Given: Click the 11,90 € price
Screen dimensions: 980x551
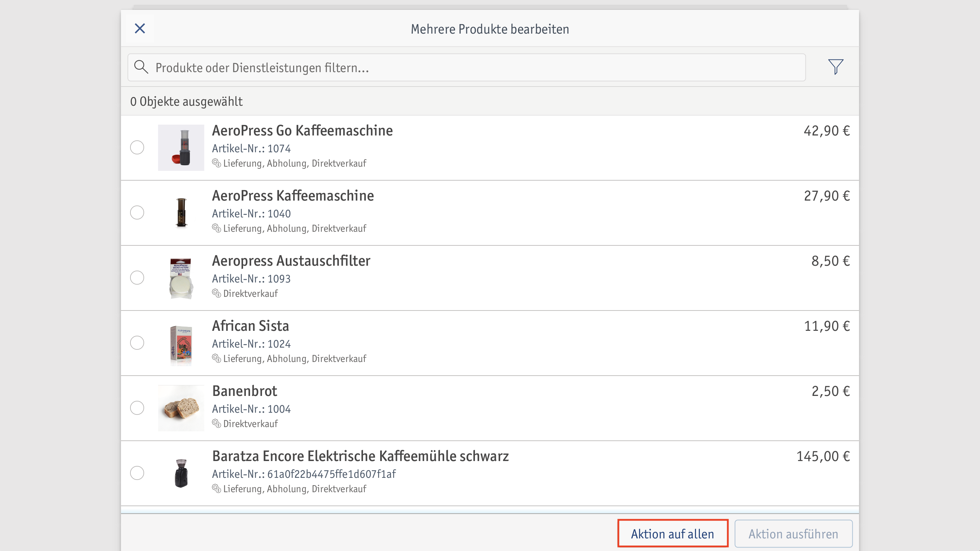Looking at the screenshot, I should 827,326.
